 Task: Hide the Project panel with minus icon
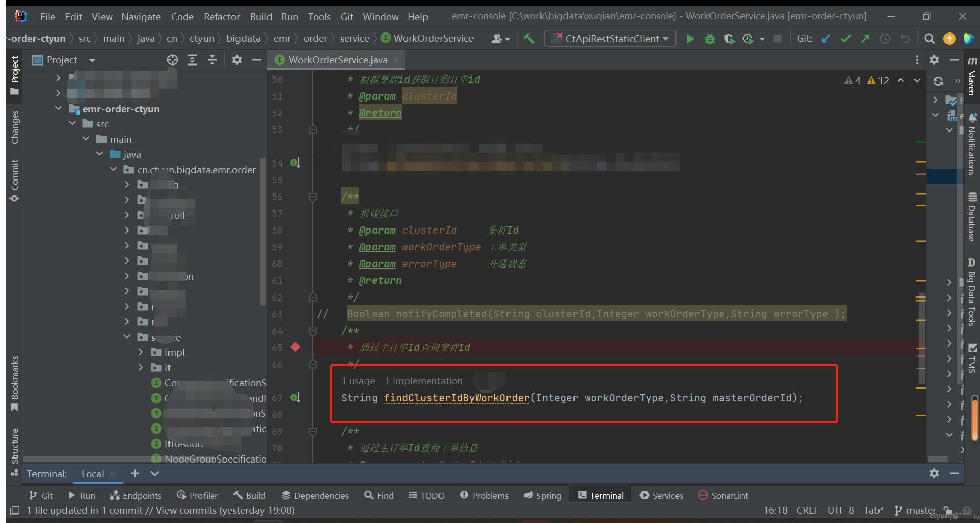257,60
